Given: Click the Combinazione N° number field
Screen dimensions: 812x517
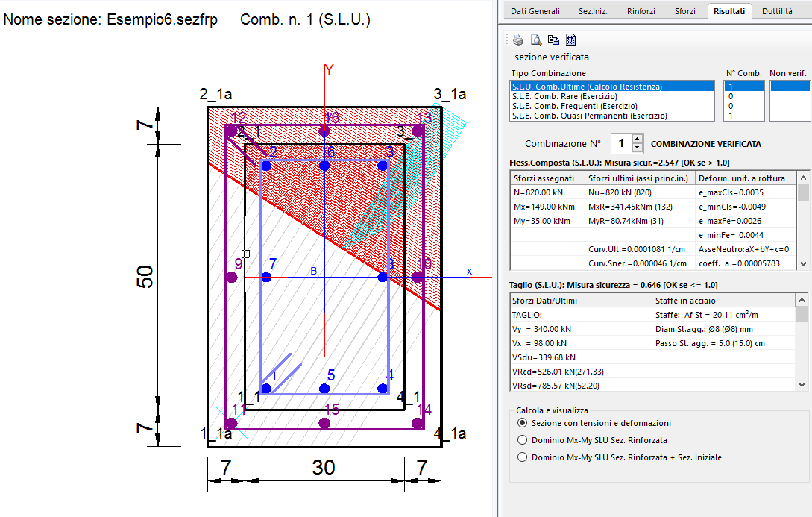Looking at the screenshot, I should [622, 143].
